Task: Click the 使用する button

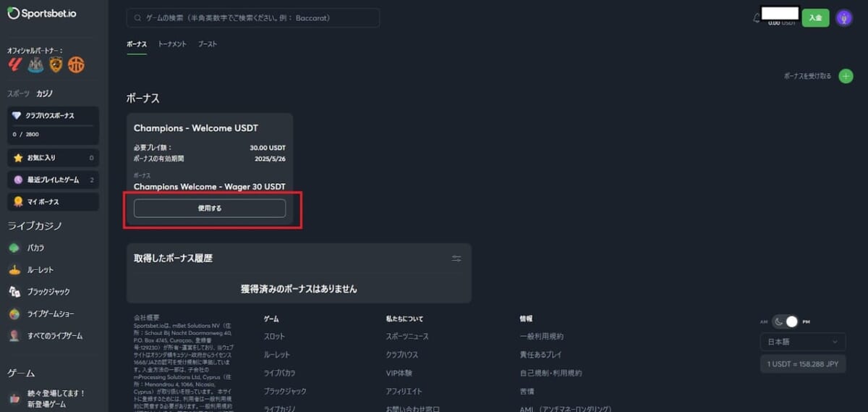Action: [x=210, y=209]
